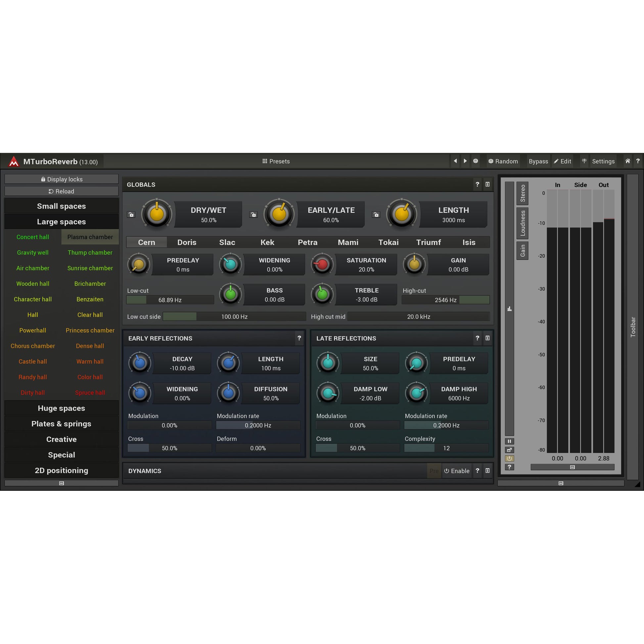
Task: Click the home icon in the top bar
Action: tap(627, 161)
